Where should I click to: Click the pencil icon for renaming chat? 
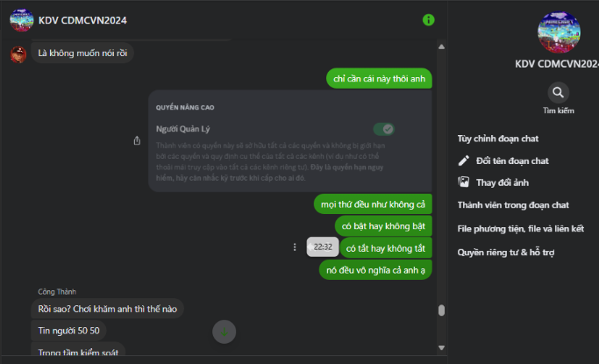tap(464, 161)
